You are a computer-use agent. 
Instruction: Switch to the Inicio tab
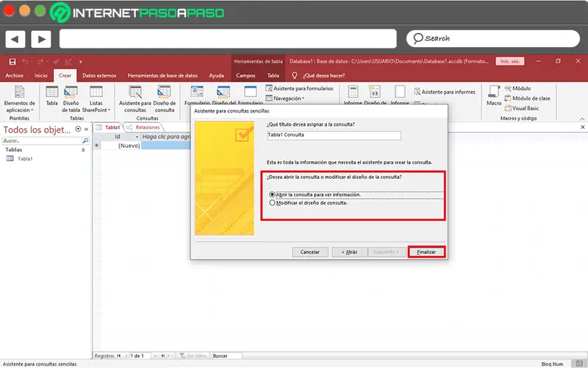[x=41, y=76]
